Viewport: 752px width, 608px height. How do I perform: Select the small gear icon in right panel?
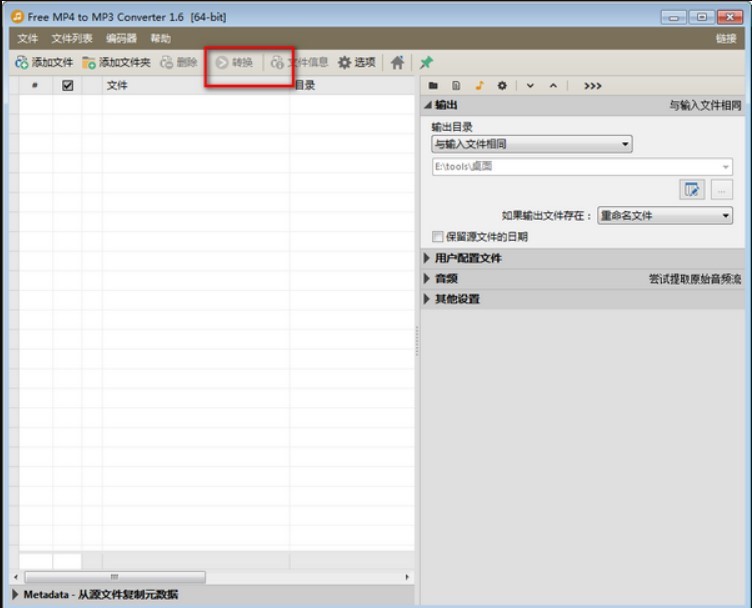(x=502, y=85)
